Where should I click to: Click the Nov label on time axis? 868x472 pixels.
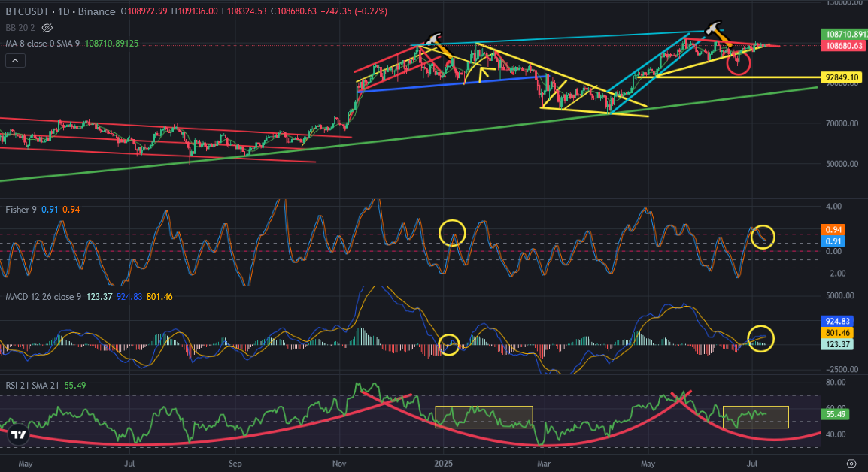(338, 464)
